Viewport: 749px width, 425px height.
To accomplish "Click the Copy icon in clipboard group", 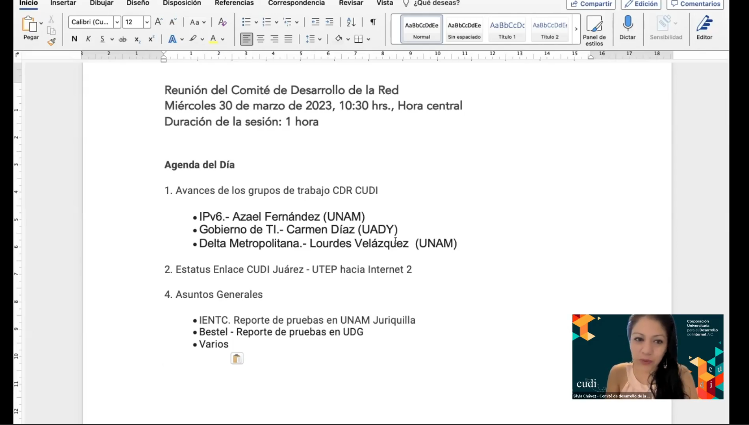I will [x=51, y=31].
